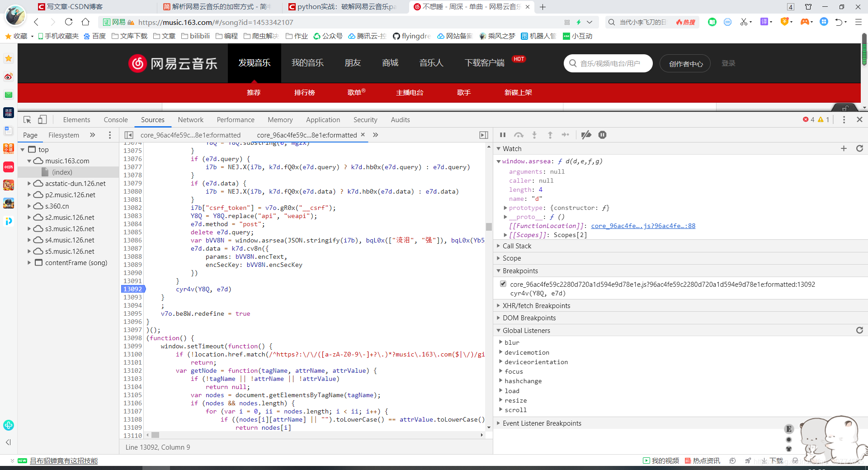Open function location core_96ac4fe link
868x470 pixels.
pyautogui.click(x=643, y=226)
